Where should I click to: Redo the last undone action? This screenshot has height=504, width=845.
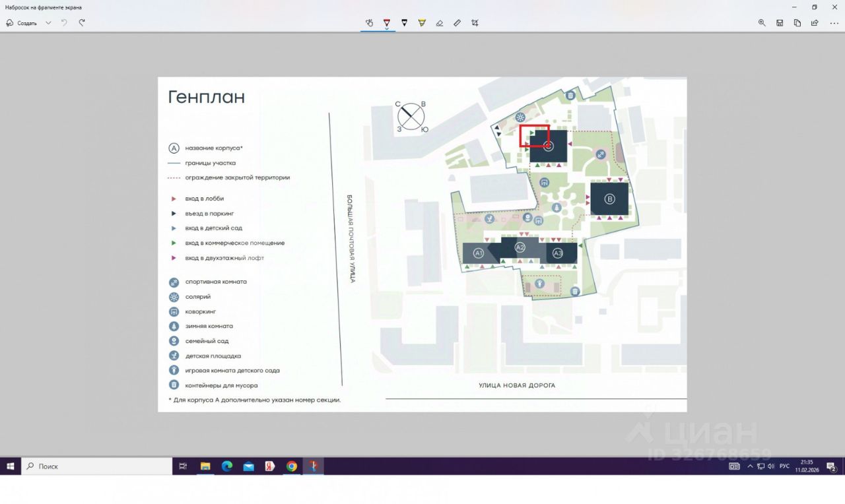82,22
